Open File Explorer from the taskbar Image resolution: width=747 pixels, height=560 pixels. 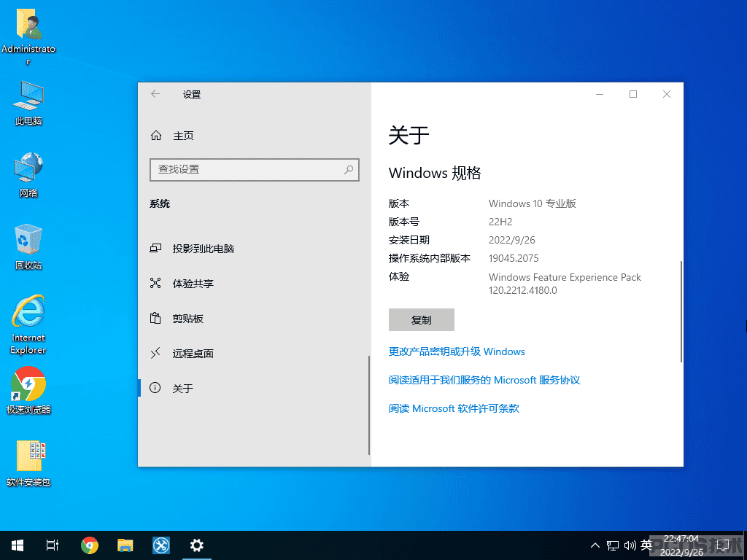point(125,545)
